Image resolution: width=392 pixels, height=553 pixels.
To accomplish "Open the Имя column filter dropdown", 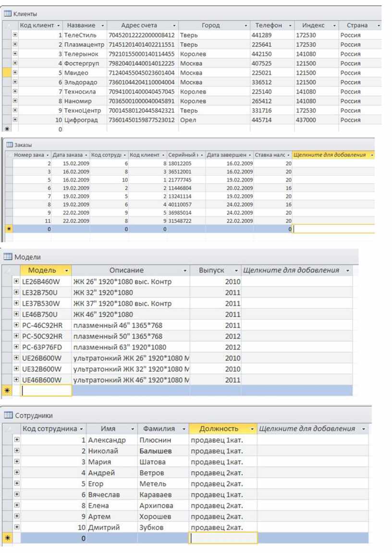I will [x=133, y=429].
